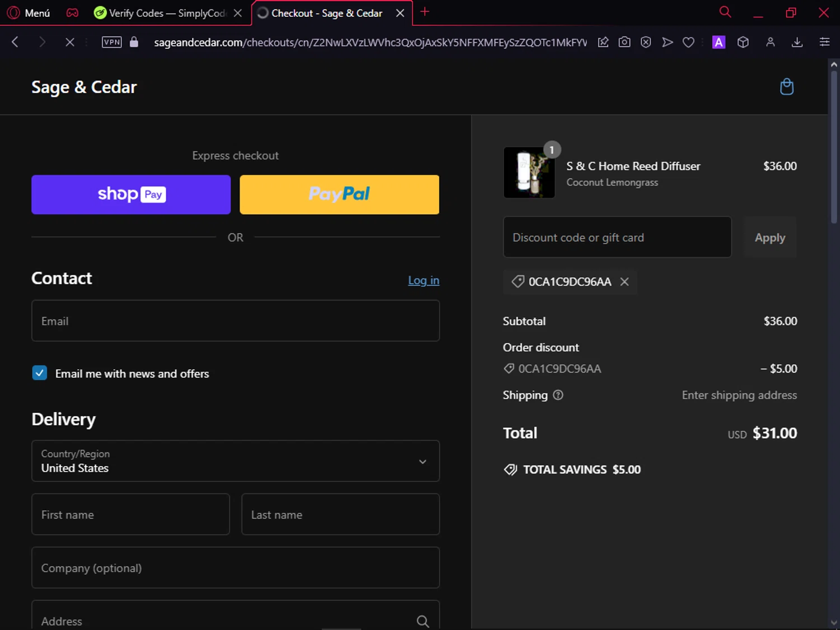Open the extensions cube icon
Image resolution: width=840 pixels, height=630 pixels.
point(743,42)
